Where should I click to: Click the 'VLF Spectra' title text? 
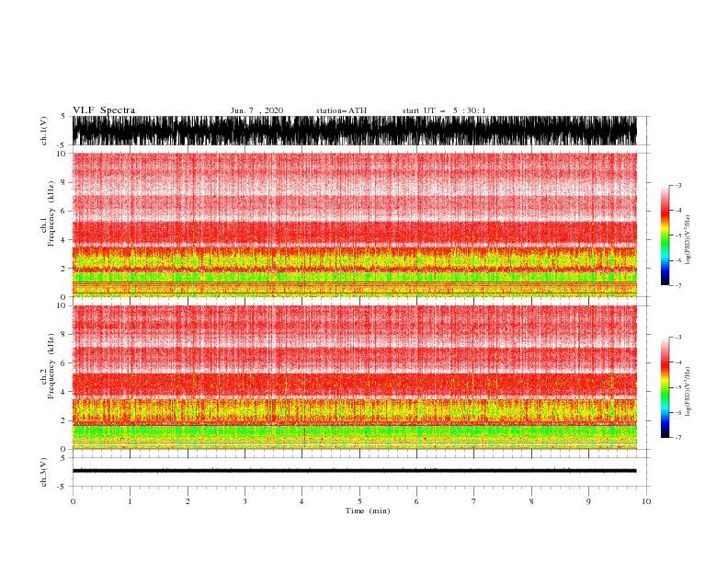point(104,110)
